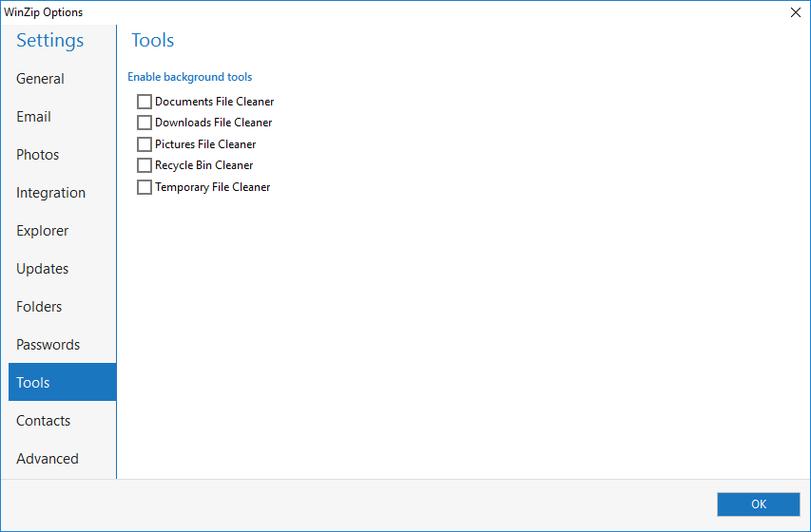This screenshot has width=811, height=532.
Task: Select the highlighted Tools category
Action: (x=62, y=382)
